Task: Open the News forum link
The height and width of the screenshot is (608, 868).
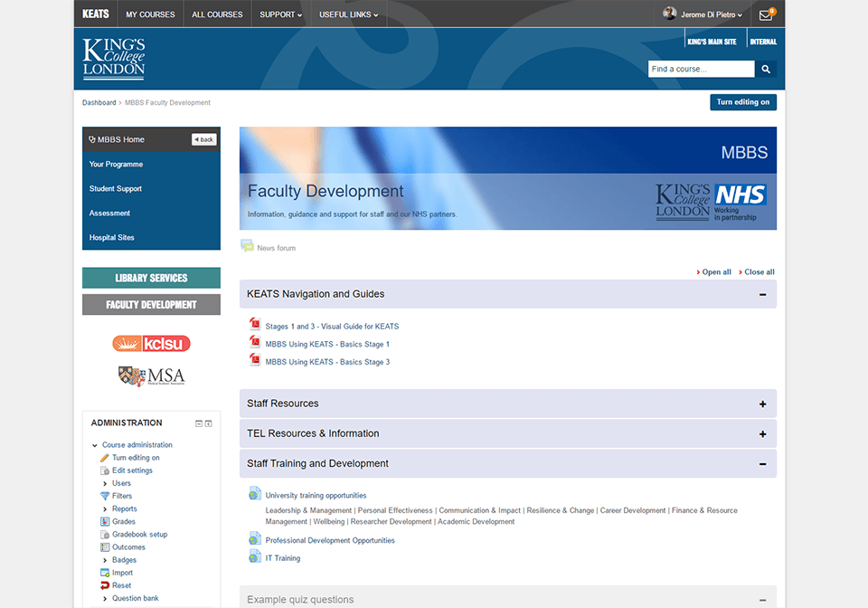Action: 277,248
